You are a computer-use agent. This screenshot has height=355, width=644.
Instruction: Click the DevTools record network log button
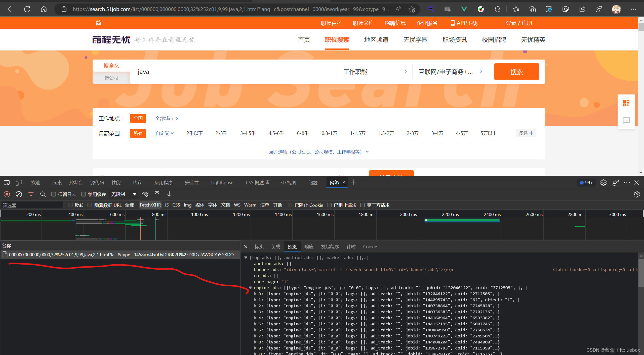[x=7, y=194]
